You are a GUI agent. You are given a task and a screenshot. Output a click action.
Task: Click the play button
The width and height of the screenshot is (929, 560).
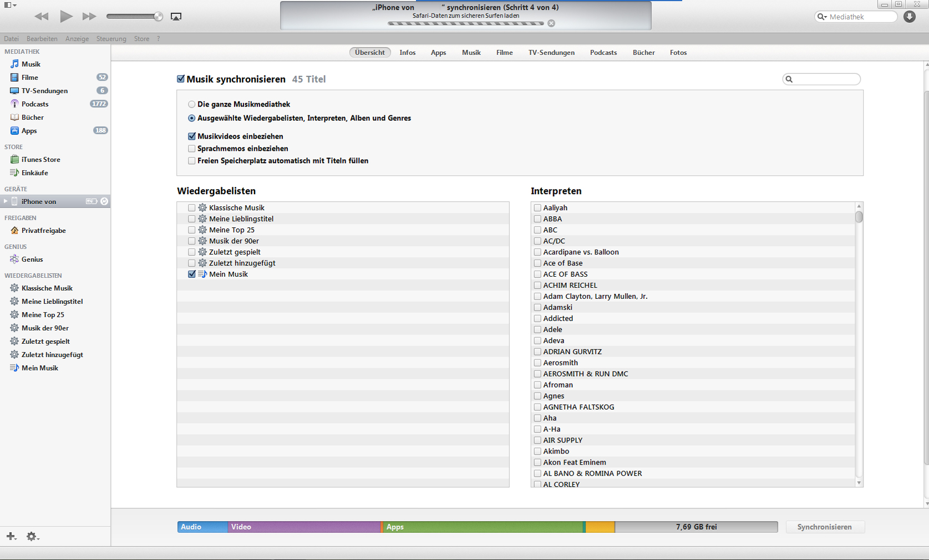[66, 16]
